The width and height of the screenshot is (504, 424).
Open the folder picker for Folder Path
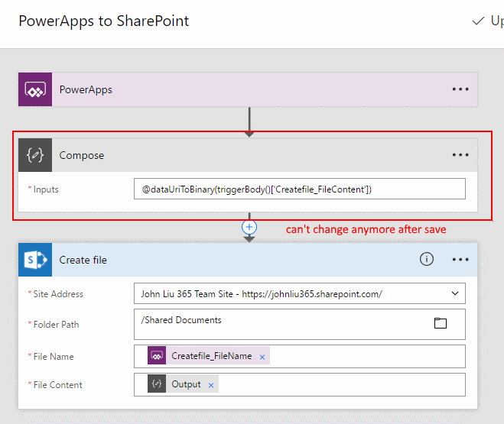tap(440, 323)
